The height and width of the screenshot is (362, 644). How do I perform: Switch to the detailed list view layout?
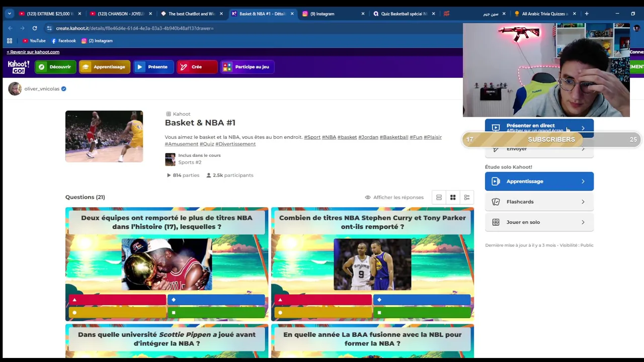tap(467, 198)
